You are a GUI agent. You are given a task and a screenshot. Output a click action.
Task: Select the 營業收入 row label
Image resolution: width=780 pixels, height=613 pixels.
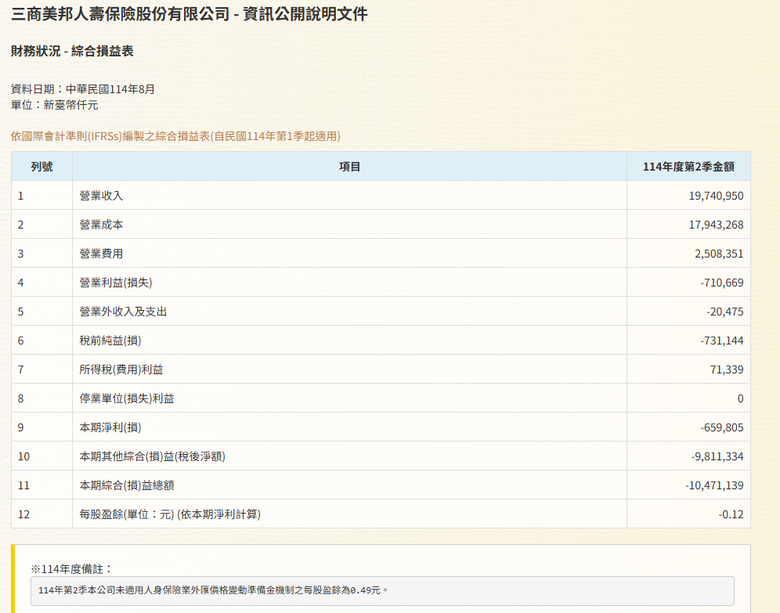click(101, 196)
